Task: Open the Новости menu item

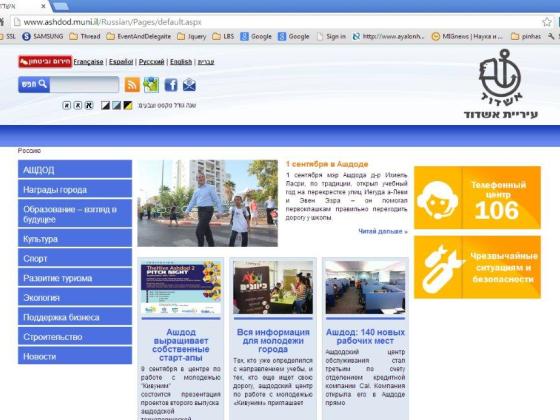Action: click(75, 356)
